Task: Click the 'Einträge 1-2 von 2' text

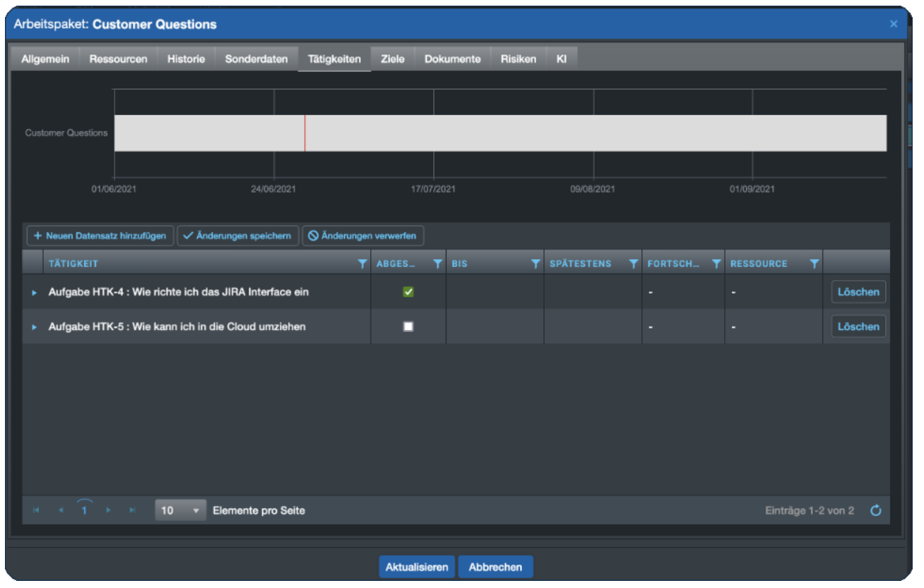Action: pyautogui.click(x=810, y=510)
